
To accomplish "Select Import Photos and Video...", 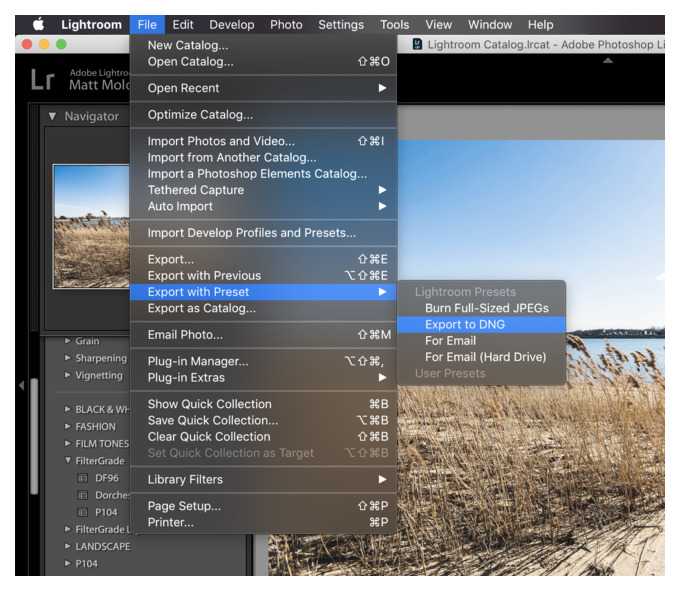I will 263,141.
